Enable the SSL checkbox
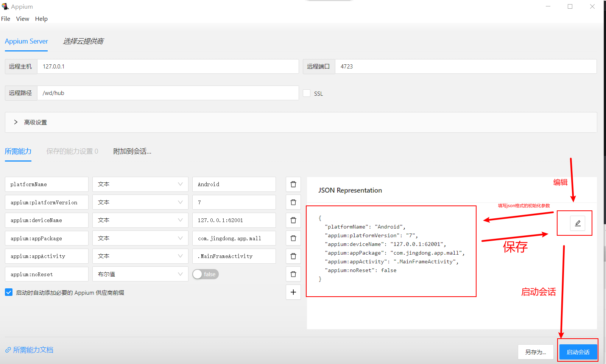Viewport: 606px width, 364px height. tap(307, 93)
